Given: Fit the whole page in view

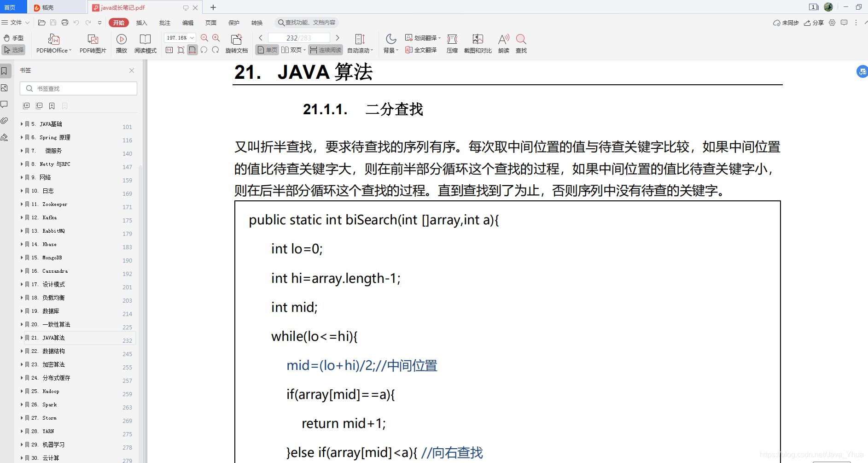Looking at the screenshot, I should 181,50.
